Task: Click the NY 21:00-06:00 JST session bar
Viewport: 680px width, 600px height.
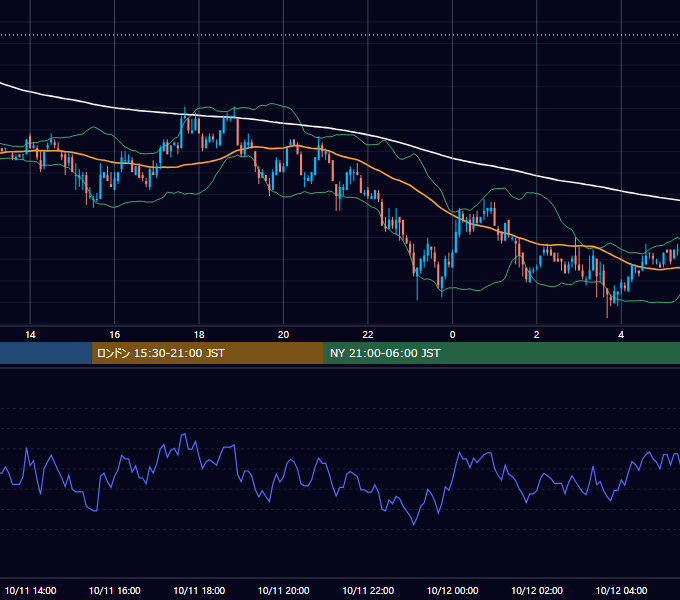Action: [x=502, y=353]
